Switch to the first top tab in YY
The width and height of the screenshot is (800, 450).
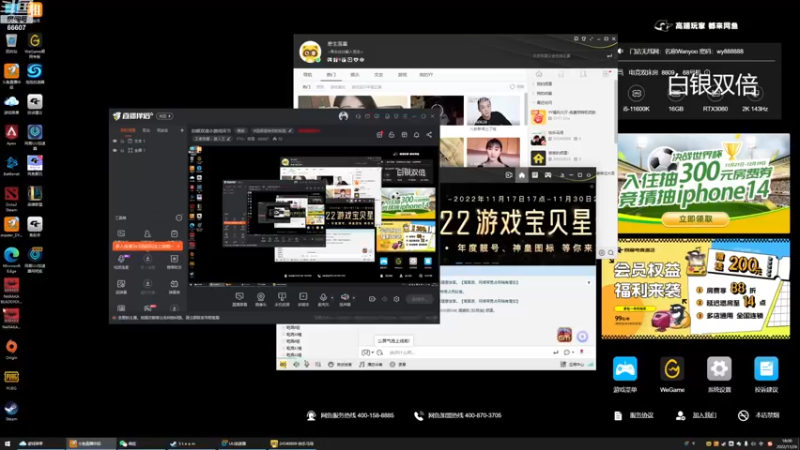(308, 74)
